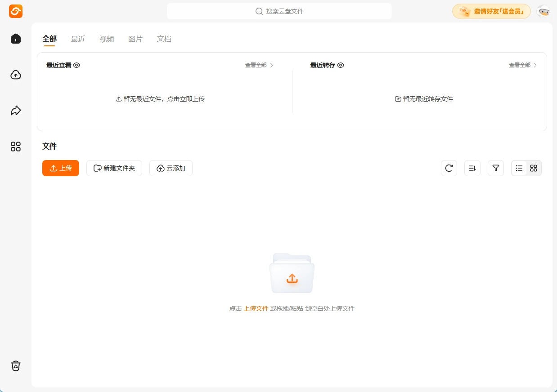Toggle visibility of 最近查看 recently viewed files
Image resolution: width=557 pixels, height=392 pixels.
tap(76, 65)
